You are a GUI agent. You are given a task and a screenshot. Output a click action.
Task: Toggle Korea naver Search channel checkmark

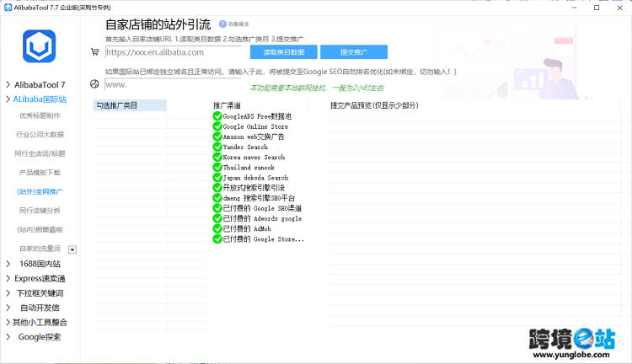point(217,158)
